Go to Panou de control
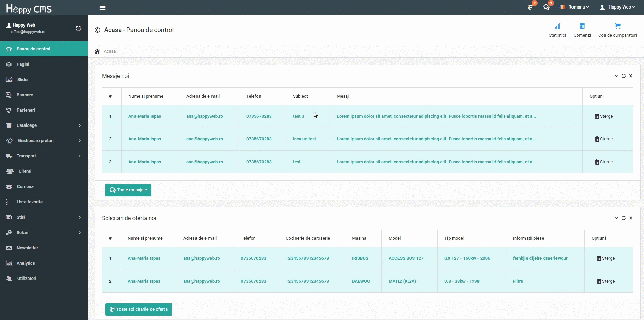The width and height of the screenshot is (644, 320). tap(44, 49)
